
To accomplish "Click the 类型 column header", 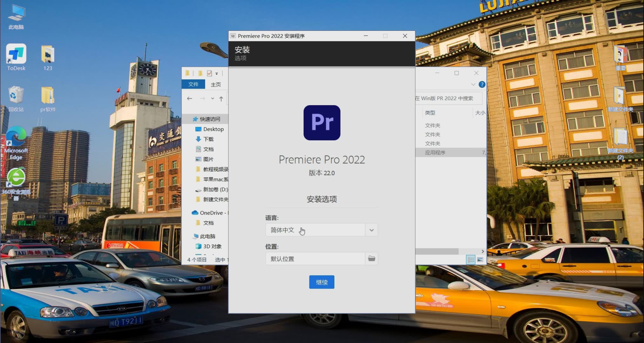I will [x=430, y=112].
